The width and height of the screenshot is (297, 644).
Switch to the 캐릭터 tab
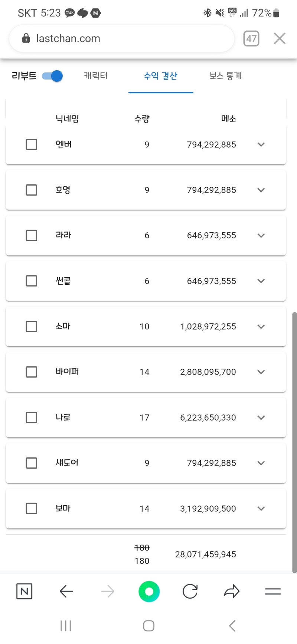point(96,76)
